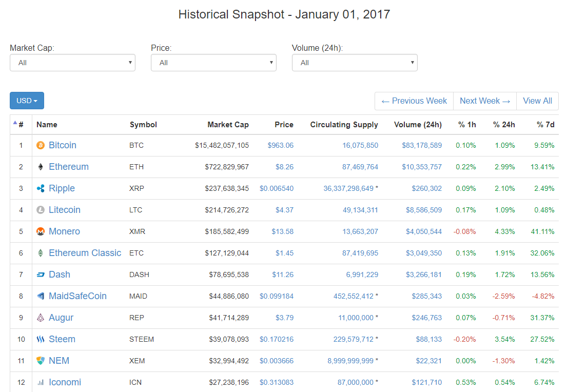Sort by Circulating Supply column header
This screenshot has width=567, height=392.
344,125
